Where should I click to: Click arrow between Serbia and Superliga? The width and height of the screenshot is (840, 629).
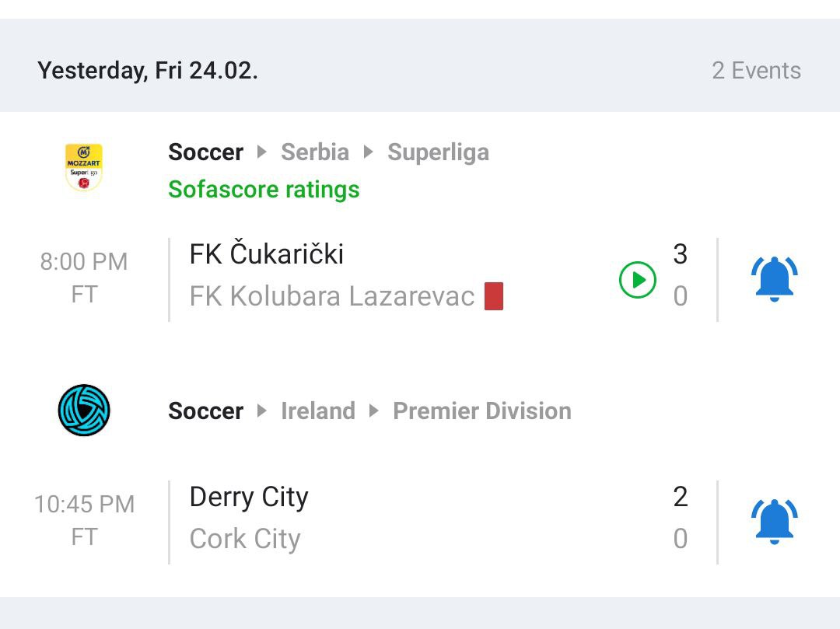pos(368,152)
